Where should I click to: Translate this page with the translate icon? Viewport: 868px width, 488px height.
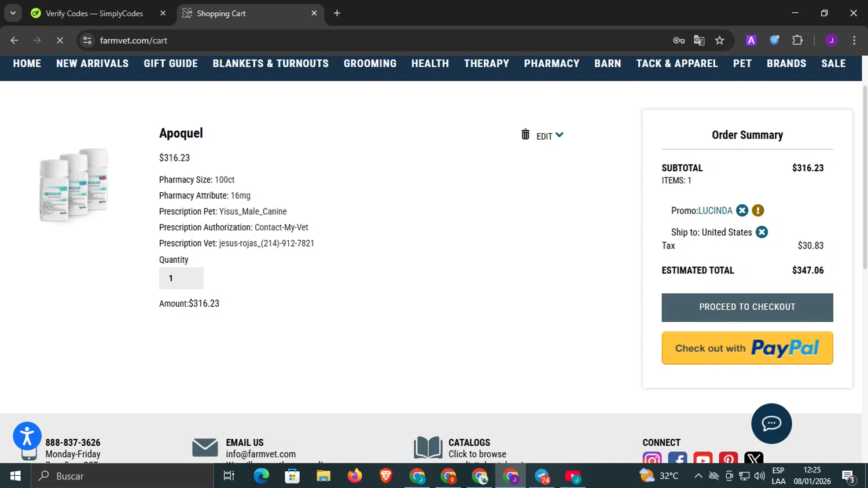(699, 41)
